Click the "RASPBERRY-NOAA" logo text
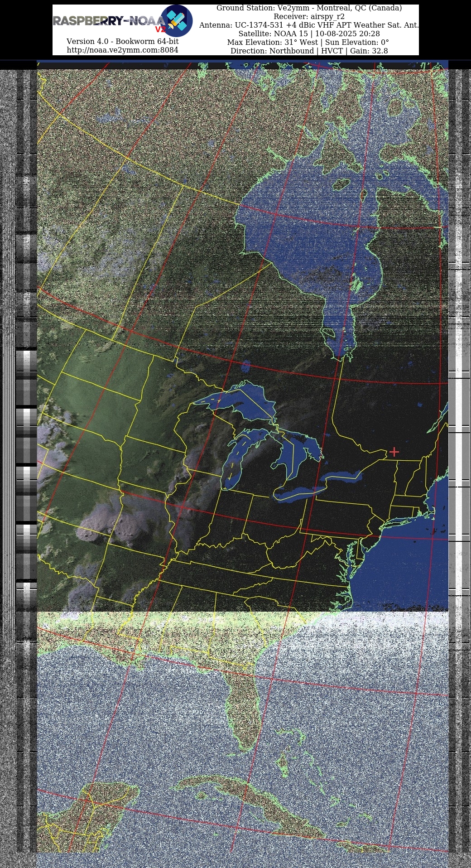 tap(109, 21)
